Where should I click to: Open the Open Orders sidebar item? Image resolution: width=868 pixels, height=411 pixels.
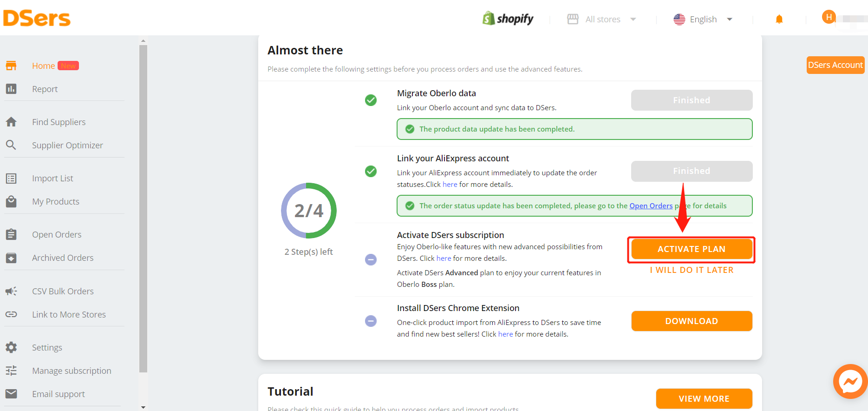[x=57, y=234]
